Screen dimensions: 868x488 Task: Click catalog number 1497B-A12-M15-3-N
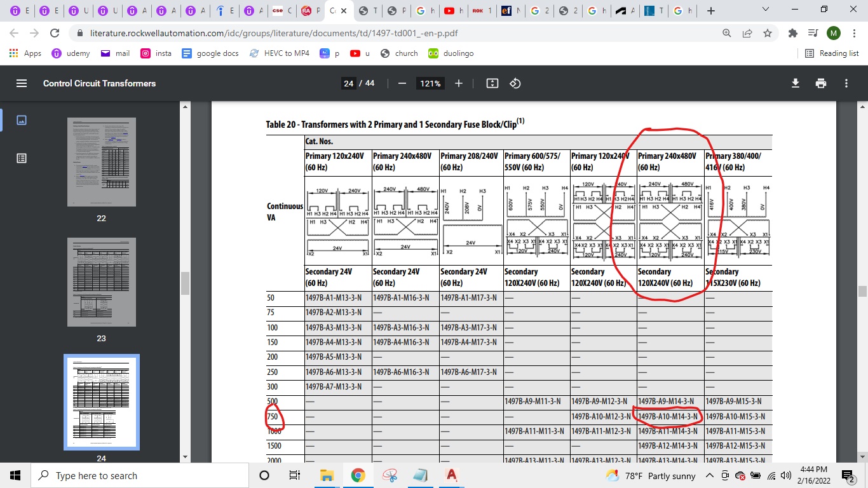735,446
